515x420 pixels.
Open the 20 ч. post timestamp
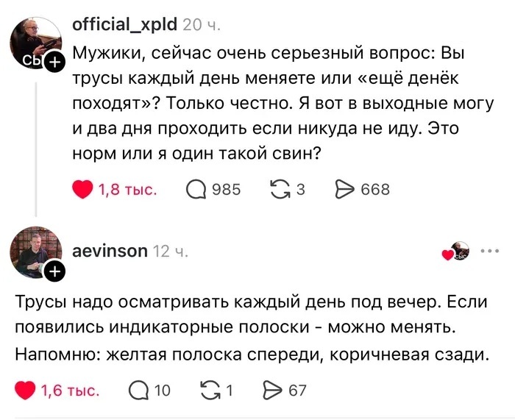[201, 25]
